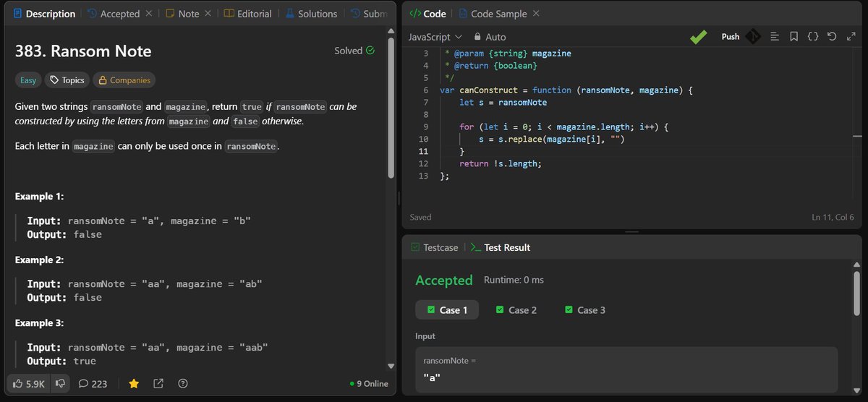Click the Easy difficulty tag

[28, 80]
